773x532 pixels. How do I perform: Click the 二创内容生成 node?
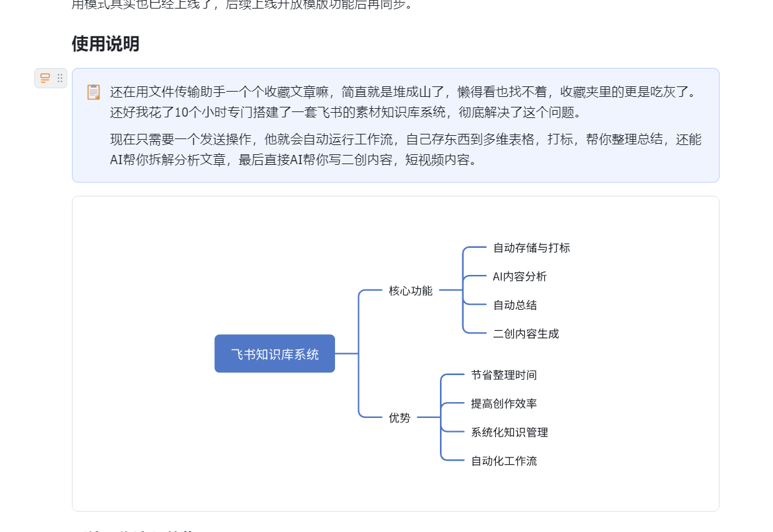(x=526, y=334)
